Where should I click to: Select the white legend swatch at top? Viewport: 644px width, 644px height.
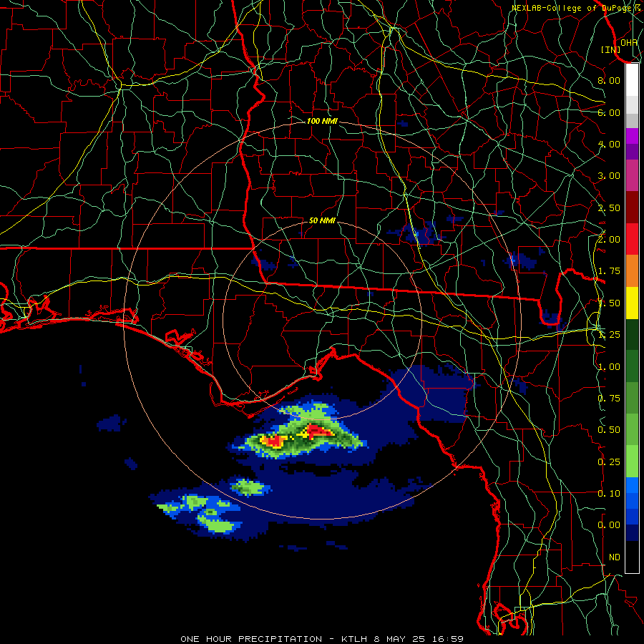point(632,80)
